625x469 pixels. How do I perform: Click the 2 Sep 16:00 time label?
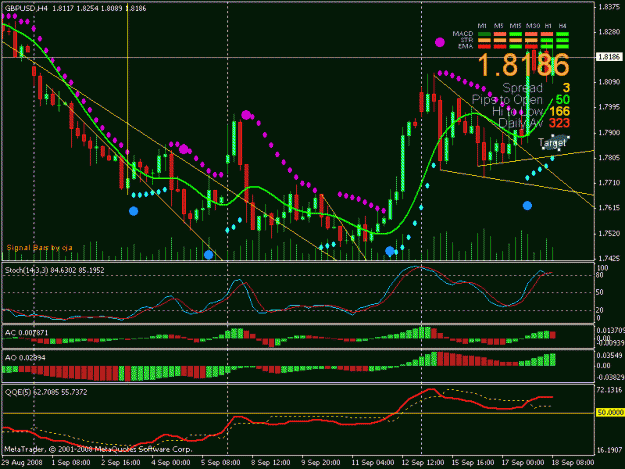pyautogui.click(x=120, y=463)
